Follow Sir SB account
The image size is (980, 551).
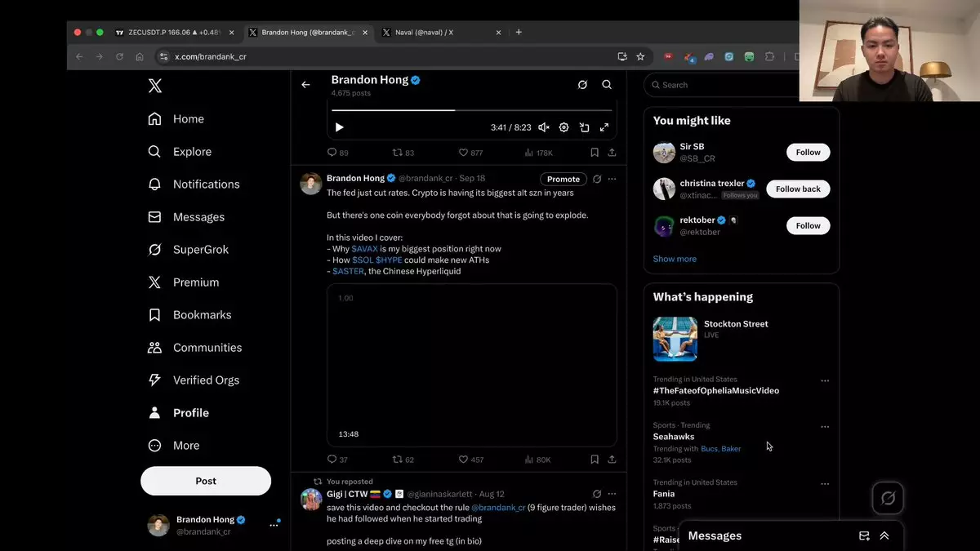click(x=808, y=153)
